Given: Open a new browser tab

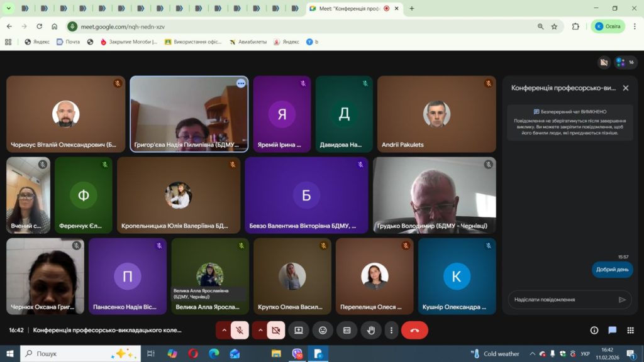Looking at the screenshot, I should pyautogui.click(x=412, y=9).
